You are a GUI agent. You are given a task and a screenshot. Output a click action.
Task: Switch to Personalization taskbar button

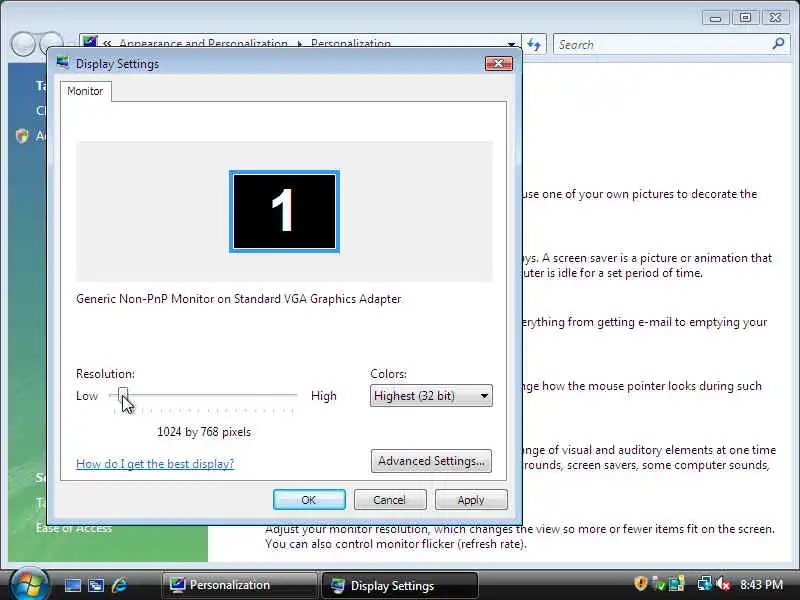pyautogui.click(x=239, y=585)
